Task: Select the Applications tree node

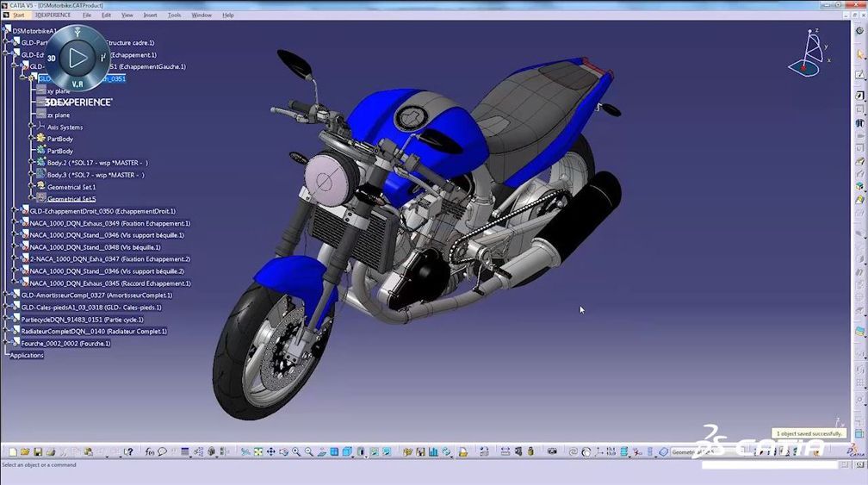Action: (x=27, y=356)
